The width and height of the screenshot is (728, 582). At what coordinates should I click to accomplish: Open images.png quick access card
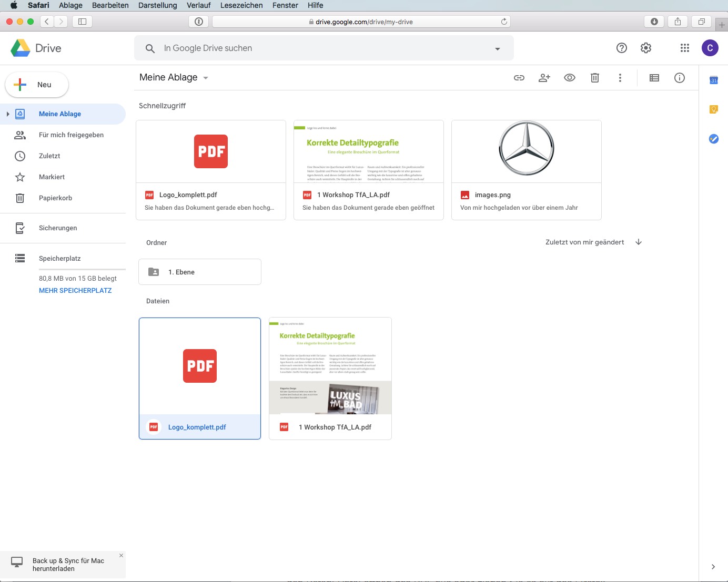(527, 170)
